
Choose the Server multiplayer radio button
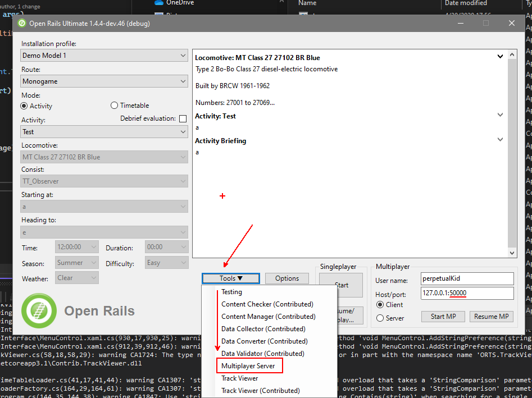coord(380,318)
